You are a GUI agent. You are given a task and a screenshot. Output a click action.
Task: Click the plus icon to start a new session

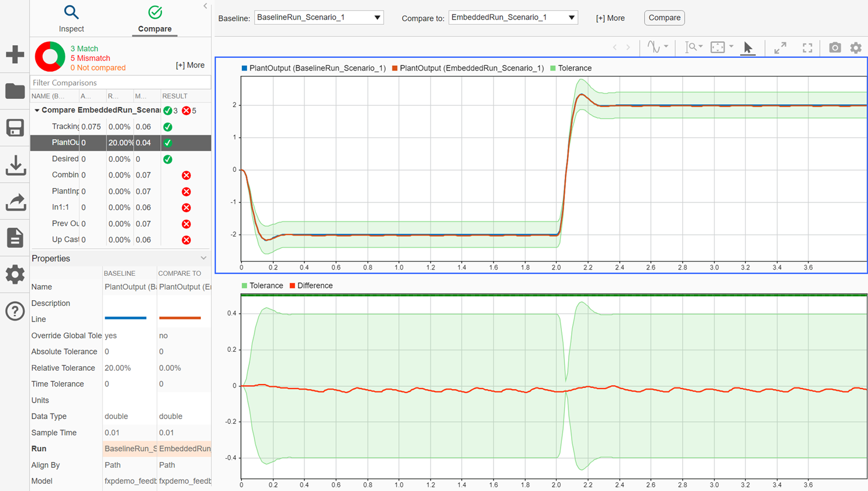tap(15, 55)
